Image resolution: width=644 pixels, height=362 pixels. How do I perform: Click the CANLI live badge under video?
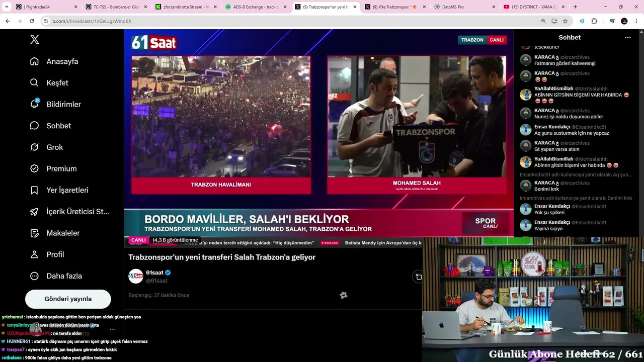(x=138, y=240)
